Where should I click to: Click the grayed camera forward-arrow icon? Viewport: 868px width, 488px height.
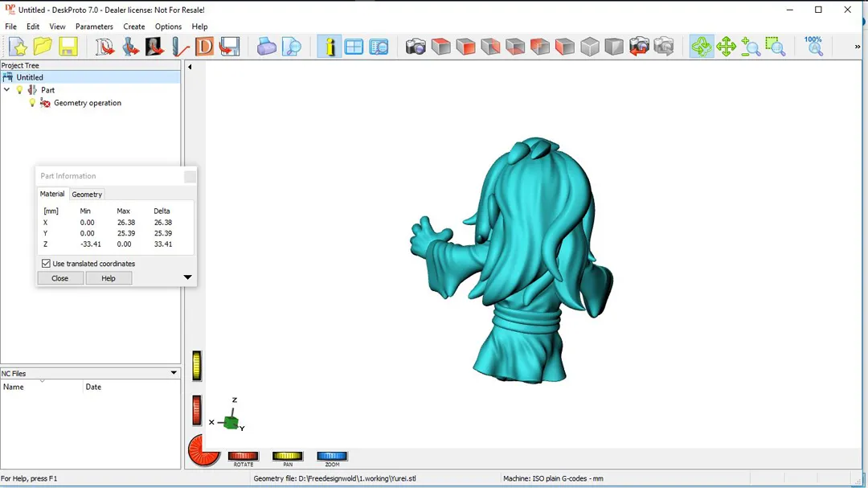[665, 47]
